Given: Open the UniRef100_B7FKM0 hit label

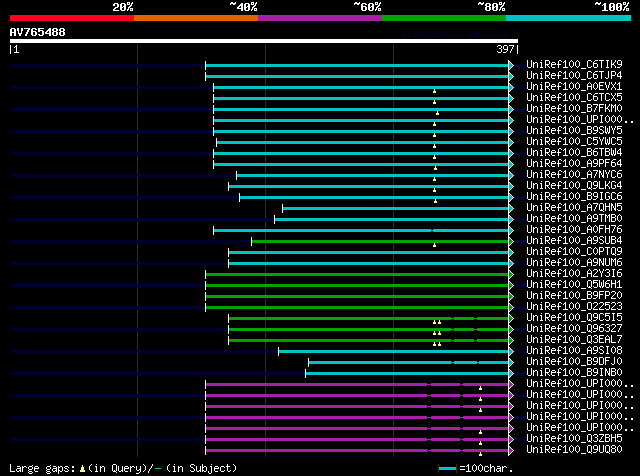Looking at the screenshot, I should point(574,108).
